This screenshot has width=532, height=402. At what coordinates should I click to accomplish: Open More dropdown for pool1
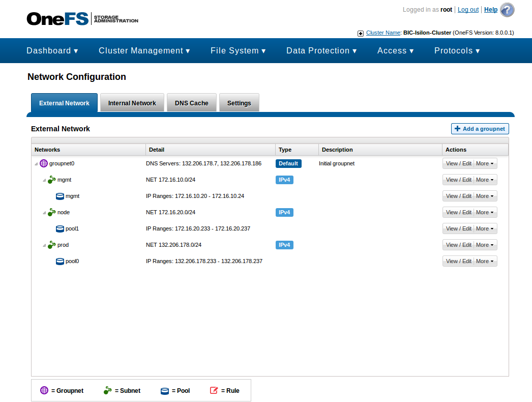[x=485, y=228]
